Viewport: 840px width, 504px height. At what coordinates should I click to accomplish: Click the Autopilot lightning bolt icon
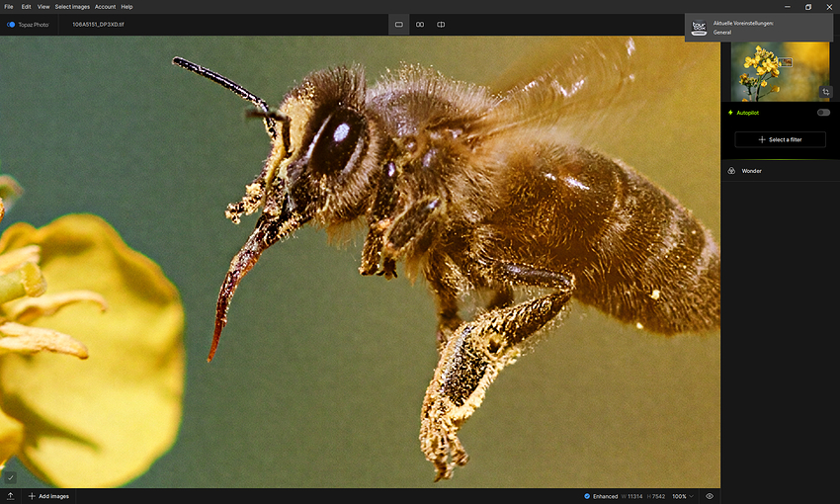(x=730, y=113)
